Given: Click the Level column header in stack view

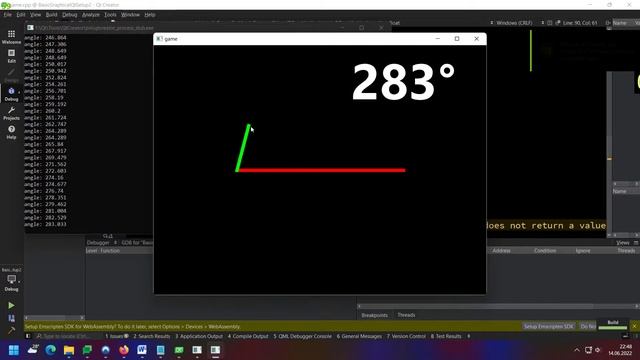Looking at the screenshot, I should 91,251.
